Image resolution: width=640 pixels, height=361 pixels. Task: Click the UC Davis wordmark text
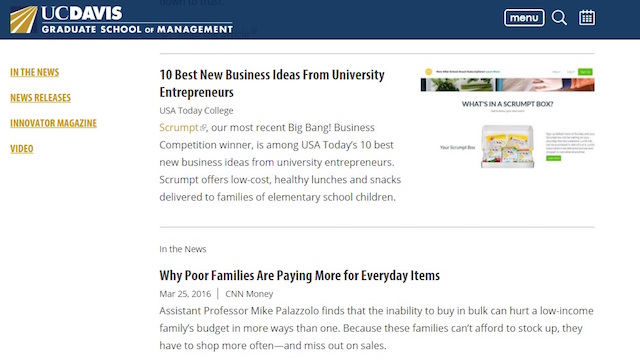(82, 13)
